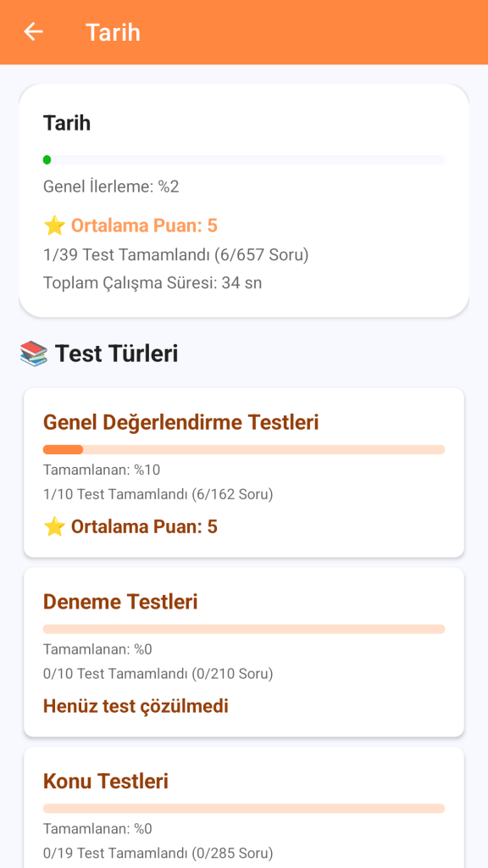Click Toplam Çalışma Süresi: 34 sn text
The width and height of the screenshot is (488, 868).
pyautogui.click(x=152, y=283)
